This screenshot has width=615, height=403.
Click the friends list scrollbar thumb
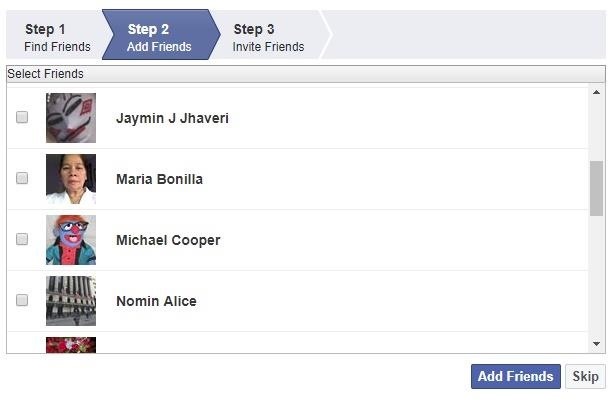(x=596, y=188)
